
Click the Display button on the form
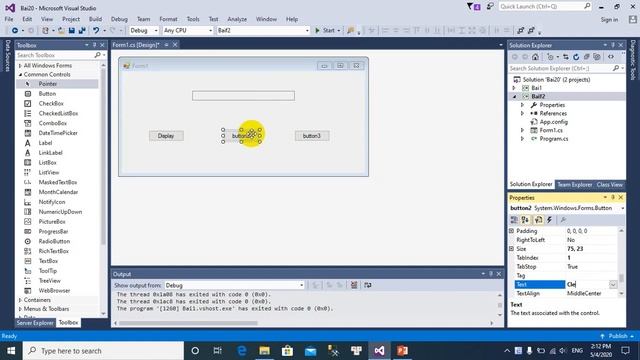click(x=166, y=136)
